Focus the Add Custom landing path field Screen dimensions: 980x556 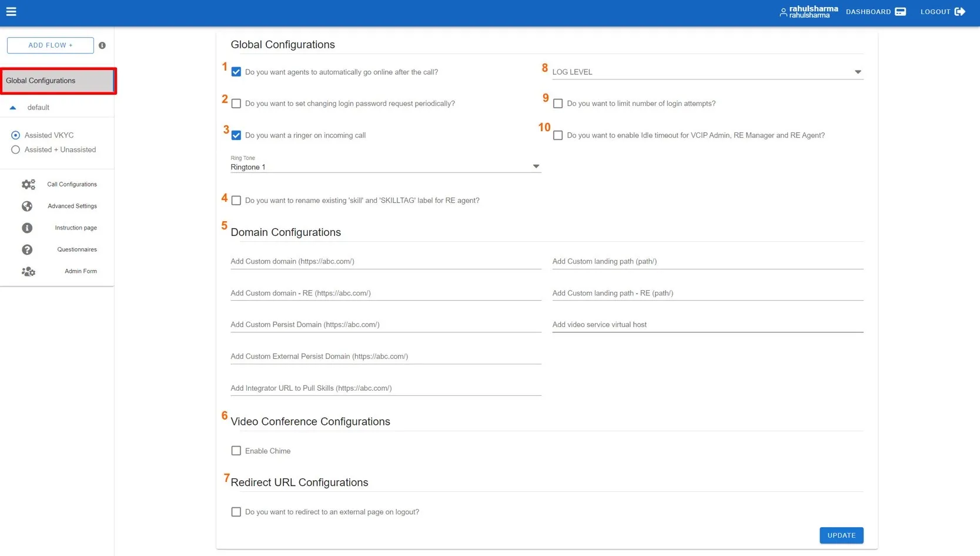coord(708,261)
